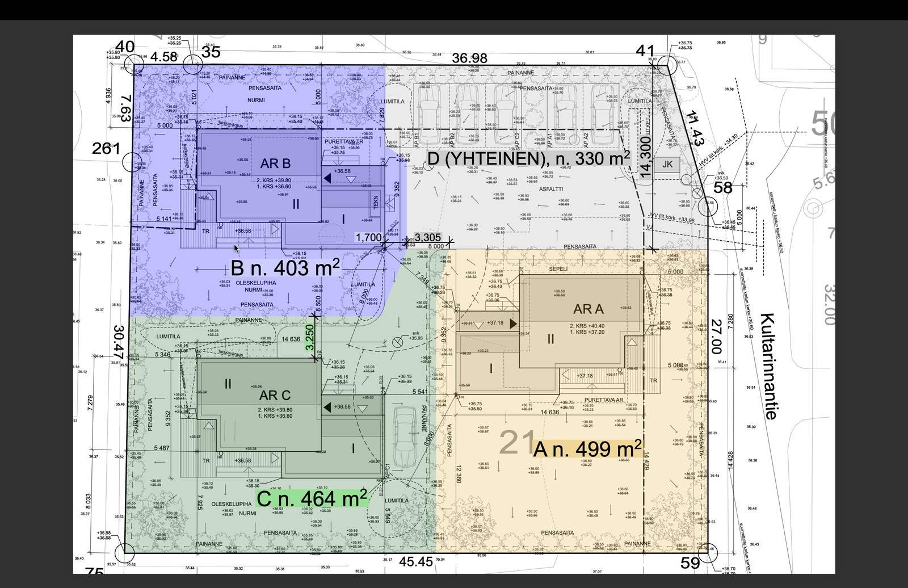Screen dimensions: 908x588
Task: Click the 'OLESKELUPIHA' label in plot C
Action: (x=232, y=504)
